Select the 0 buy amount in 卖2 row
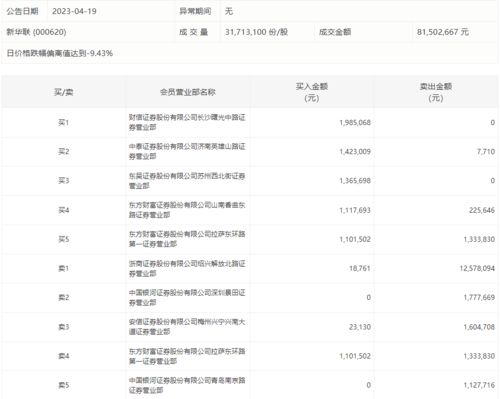Viewport: 500px width, 399px height. click(x=368, y=297)
